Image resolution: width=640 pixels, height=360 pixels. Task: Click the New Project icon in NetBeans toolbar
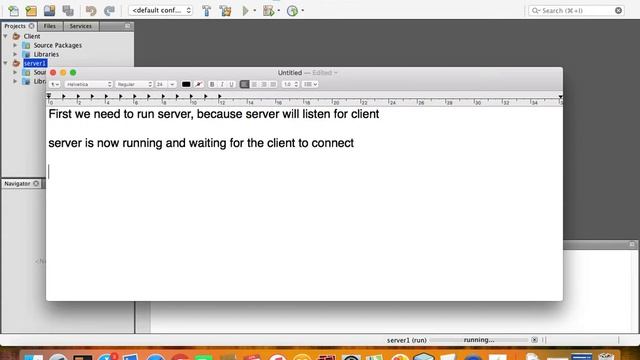click(x=31, y=11)
